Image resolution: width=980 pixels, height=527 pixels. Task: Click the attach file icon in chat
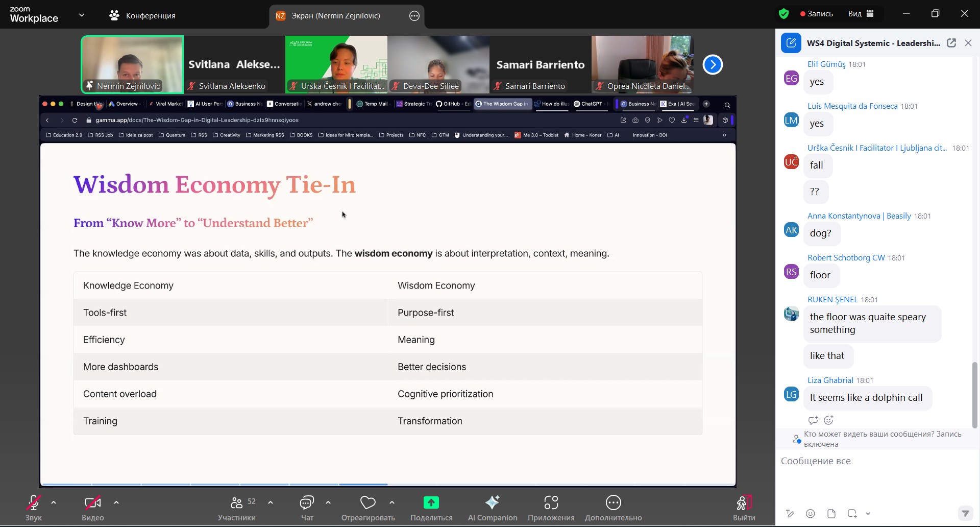click(831, 514)
